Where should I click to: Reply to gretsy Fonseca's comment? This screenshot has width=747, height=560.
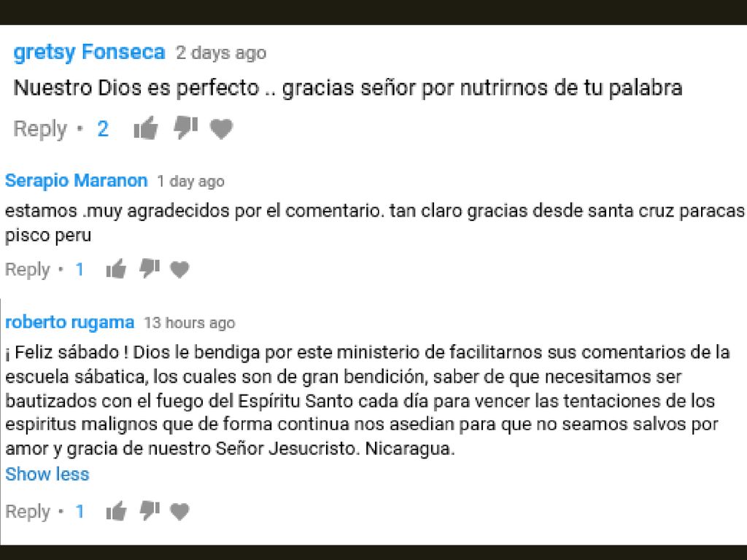coord(40,129)
